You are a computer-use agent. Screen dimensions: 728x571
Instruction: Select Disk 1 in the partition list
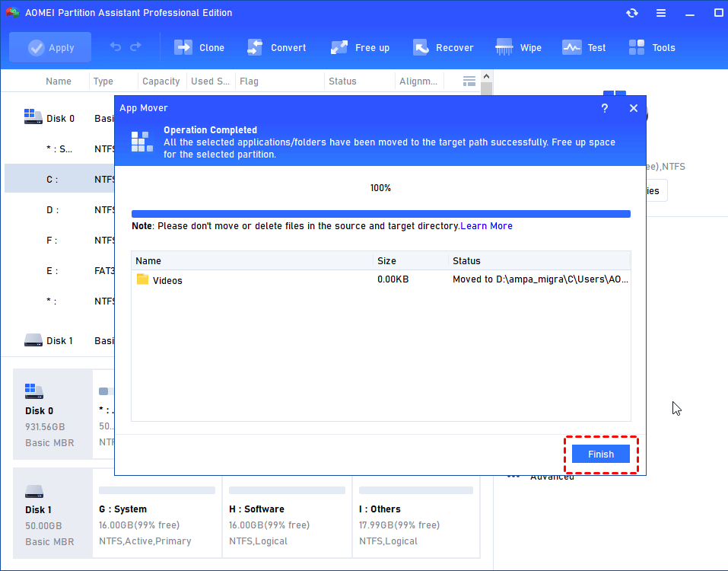pyautogui.click(x=59, y=340)
